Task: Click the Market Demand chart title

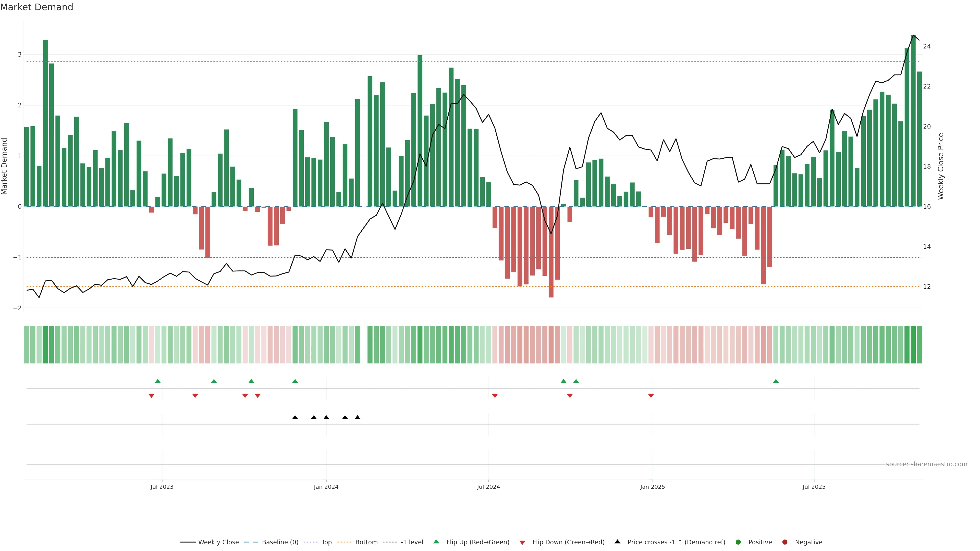Action: coord(36,7)
